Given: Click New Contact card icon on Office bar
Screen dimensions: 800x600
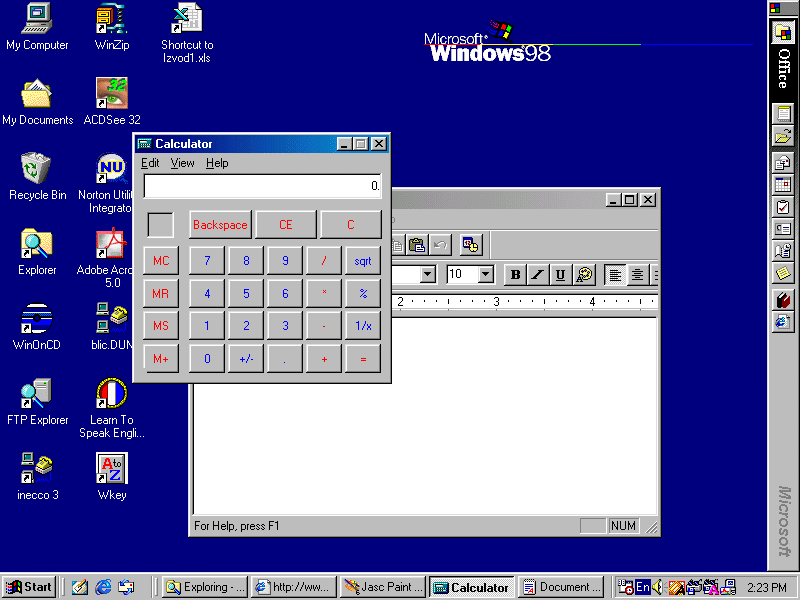Looking at the screenshot, I should (783, 229).
